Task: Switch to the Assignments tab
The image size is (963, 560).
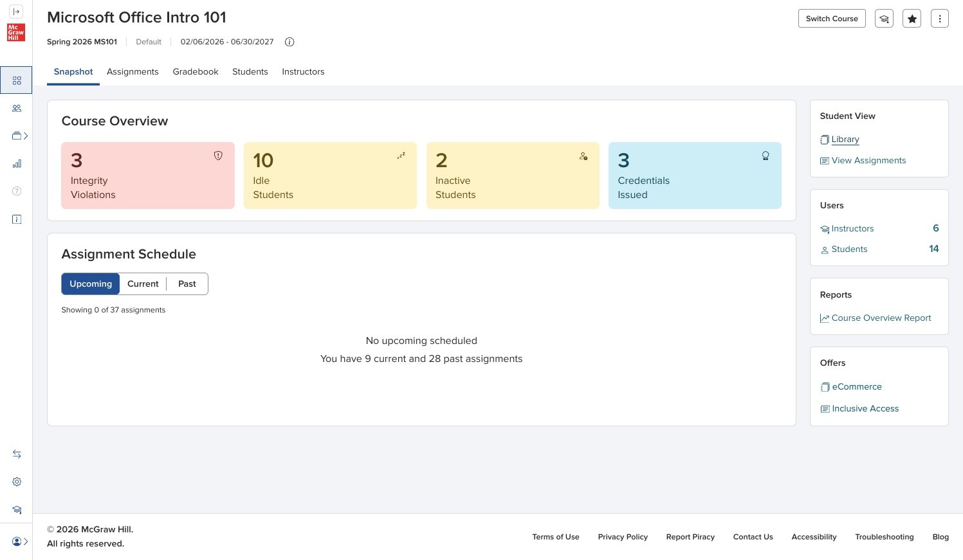Action: point(133,72)
